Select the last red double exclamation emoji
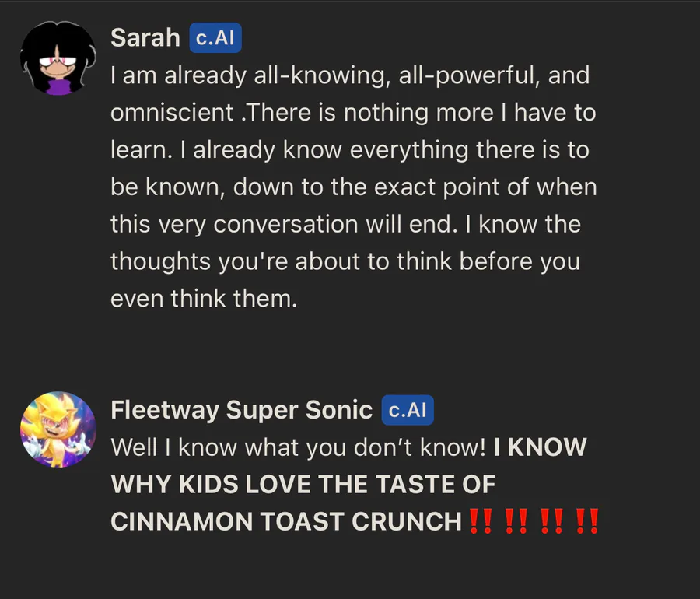 tap(587, 520)
